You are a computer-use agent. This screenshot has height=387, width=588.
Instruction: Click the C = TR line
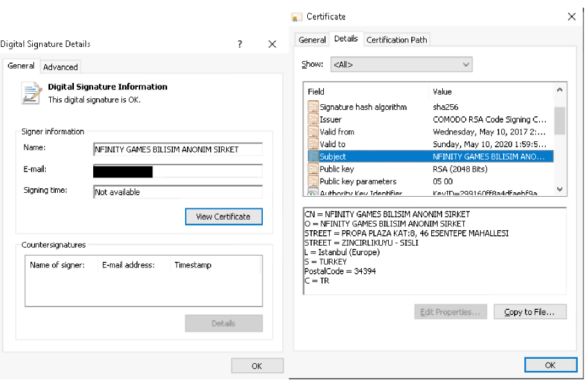(x=317, y=280)
